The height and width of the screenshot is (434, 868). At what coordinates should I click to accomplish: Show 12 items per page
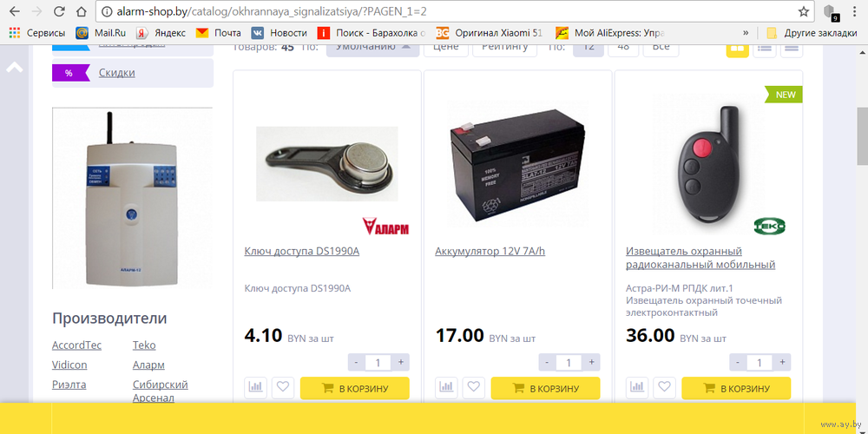(x=589, y=48)
